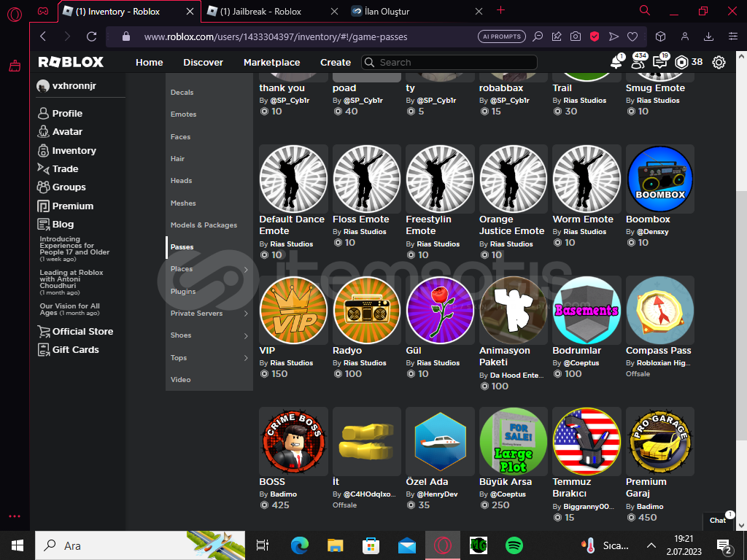Viewport: 747px width, 560px height.
Task: Open the Chat panel
Action: click(x=718, y=520)
